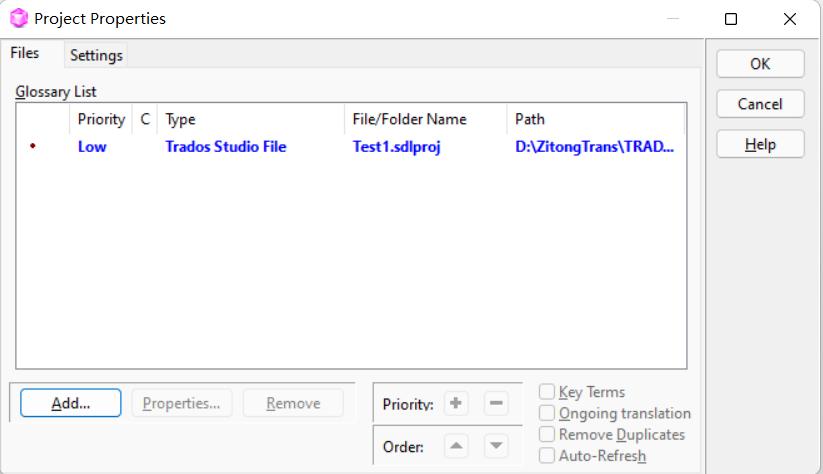This screenshot has height=474, width=823.
Task: Click the Project Properties app icon
Action: (19, 18)
